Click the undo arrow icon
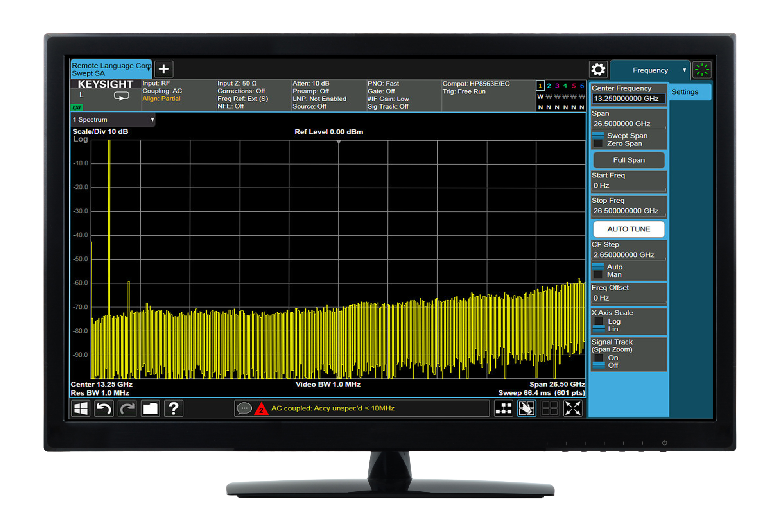Viewport: 782px width, 532px height. pos(104,408)
